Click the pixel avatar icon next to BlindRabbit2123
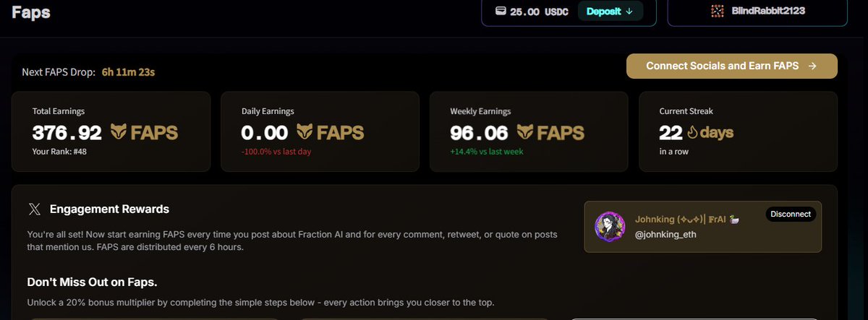 click(717, 11)
